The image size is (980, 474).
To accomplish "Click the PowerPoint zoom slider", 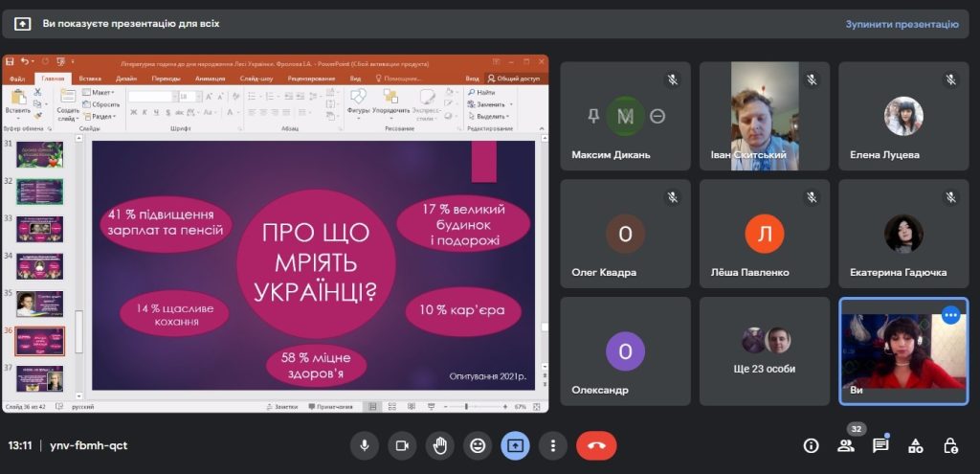I will pos(466,407).
